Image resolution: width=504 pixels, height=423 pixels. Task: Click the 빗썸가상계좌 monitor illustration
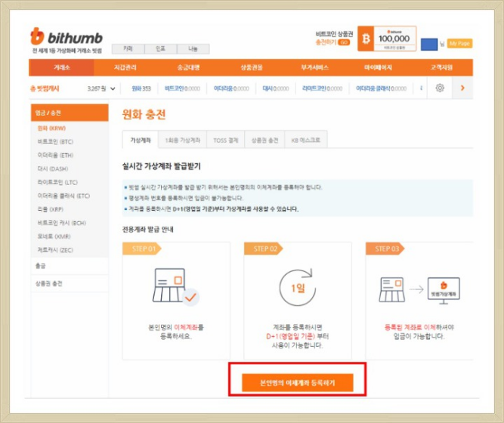tap(444, 290)
